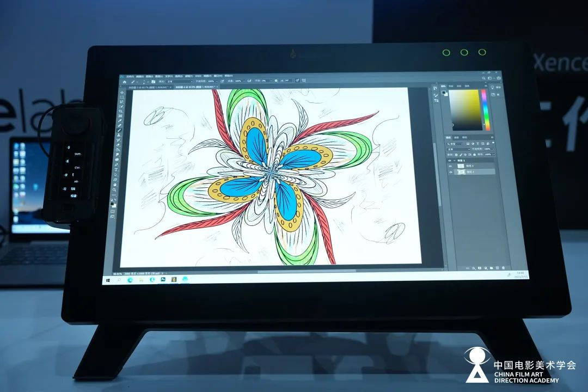
Task: Click the add layer style fx icon
Action: [474, 268]
